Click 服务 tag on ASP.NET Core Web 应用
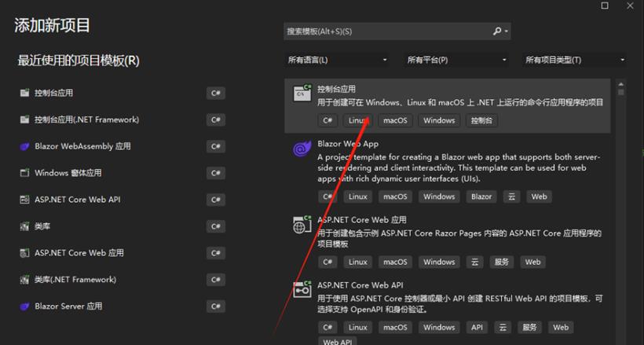 [502, 262]
